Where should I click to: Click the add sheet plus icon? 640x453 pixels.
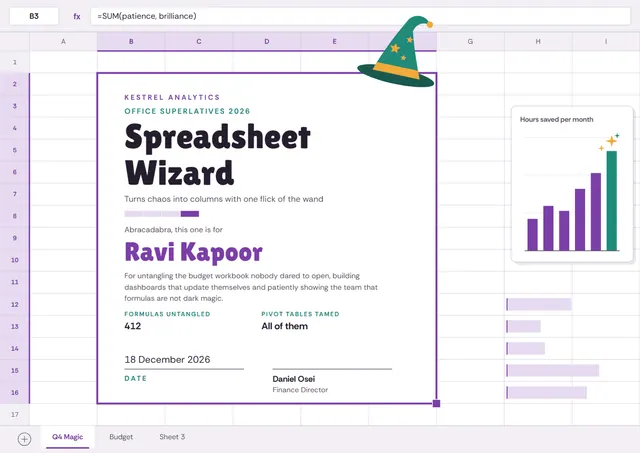tap(24, 439)
